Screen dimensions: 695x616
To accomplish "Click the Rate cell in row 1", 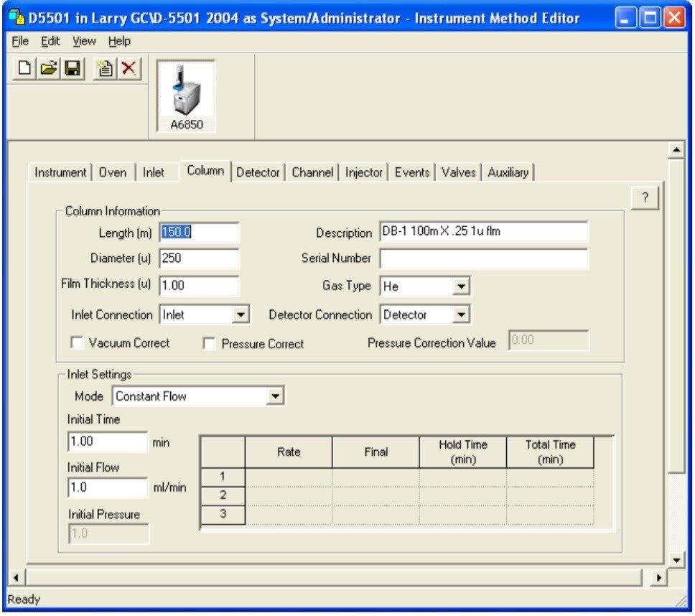I will (289, 477).
